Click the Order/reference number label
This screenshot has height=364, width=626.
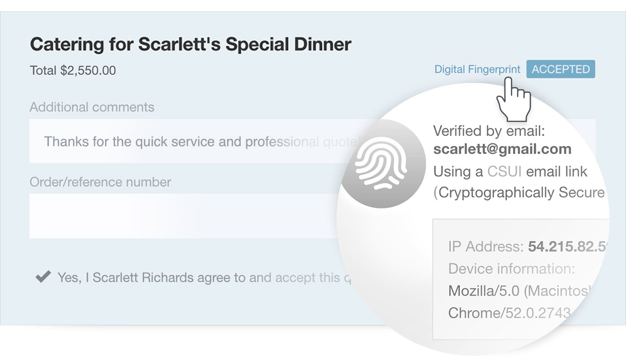100,182
